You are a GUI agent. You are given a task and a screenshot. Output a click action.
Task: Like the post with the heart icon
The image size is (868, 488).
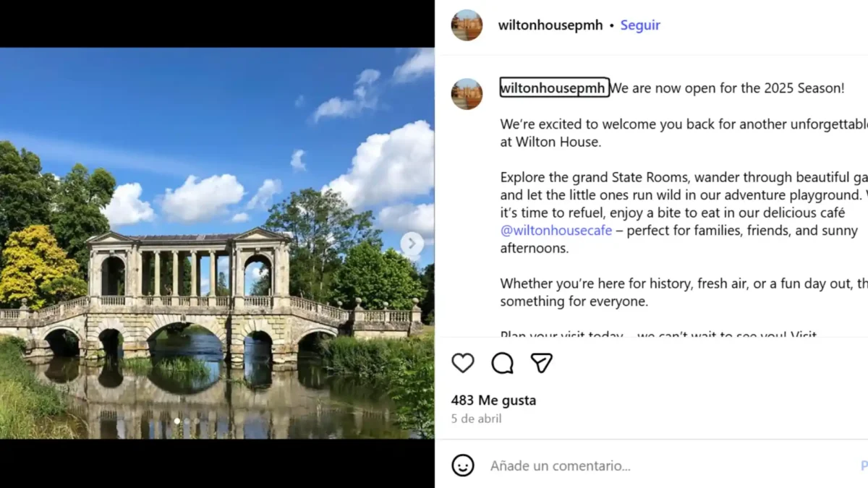coord(463,363)
